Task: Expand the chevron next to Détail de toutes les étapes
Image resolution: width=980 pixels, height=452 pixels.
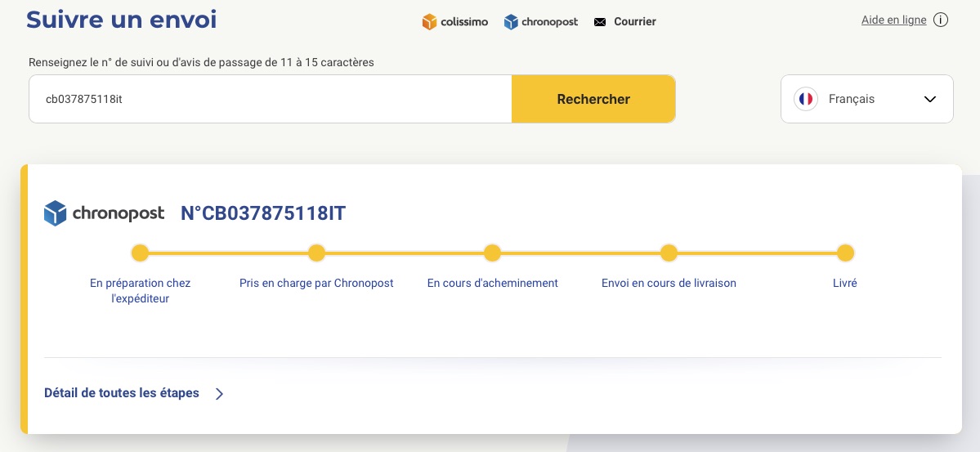Action: 219,393
